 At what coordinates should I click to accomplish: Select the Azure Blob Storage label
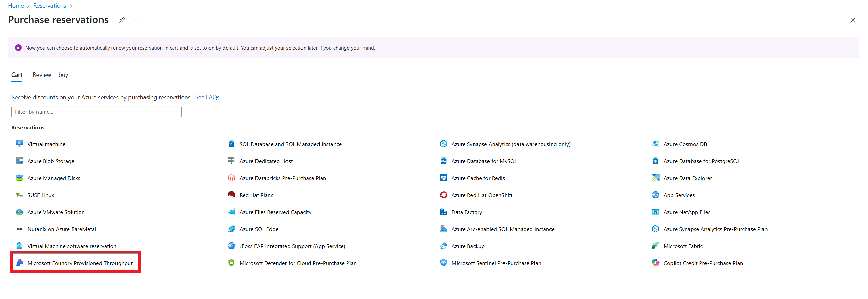pyautogui.click(x=51, y=161)
